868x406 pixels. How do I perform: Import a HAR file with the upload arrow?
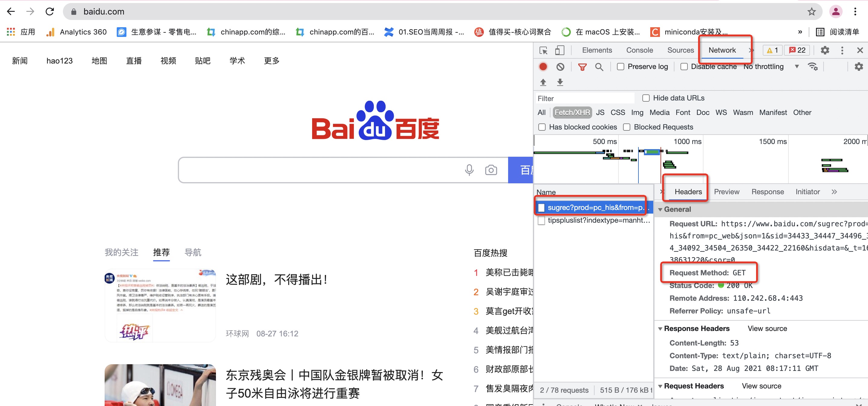coord(543,82)
